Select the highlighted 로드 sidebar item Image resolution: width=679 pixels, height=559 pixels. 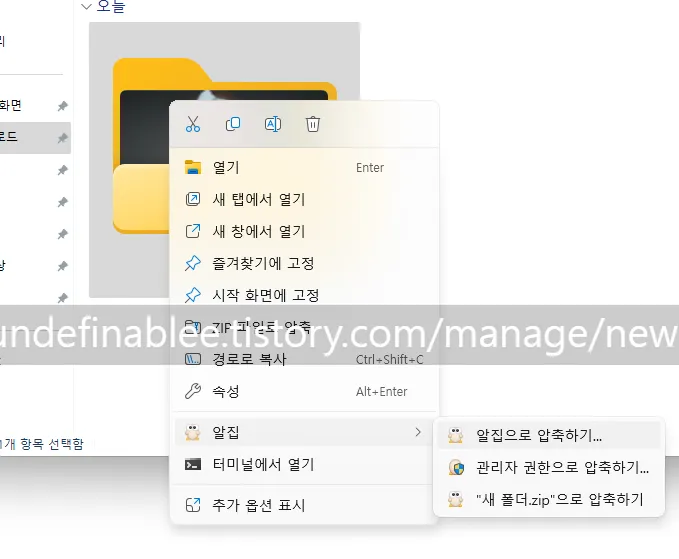[x=35, y=138]
